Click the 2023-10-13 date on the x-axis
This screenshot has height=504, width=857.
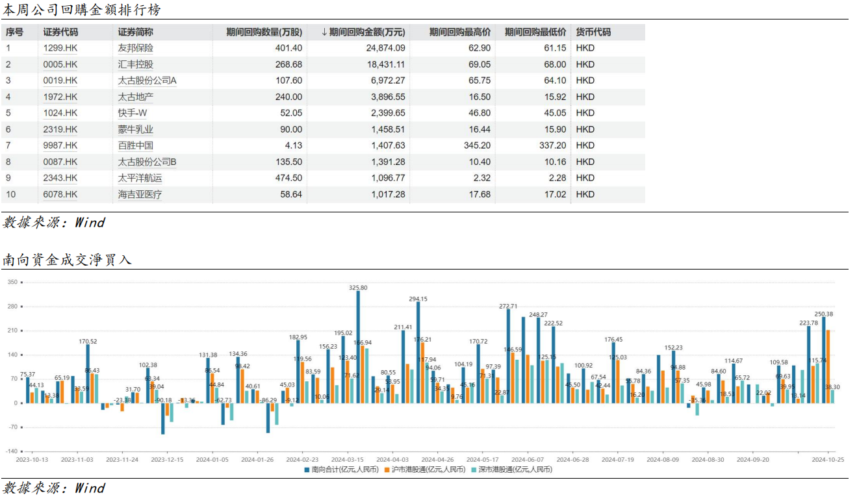pos(32,459)
